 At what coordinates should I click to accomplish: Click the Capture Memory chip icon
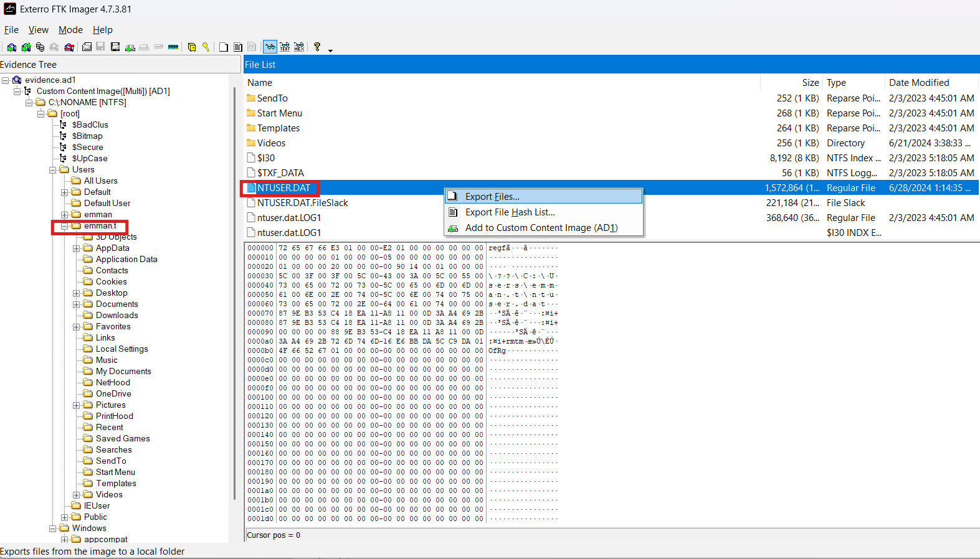pyautogui.click(x=173, y=47)
